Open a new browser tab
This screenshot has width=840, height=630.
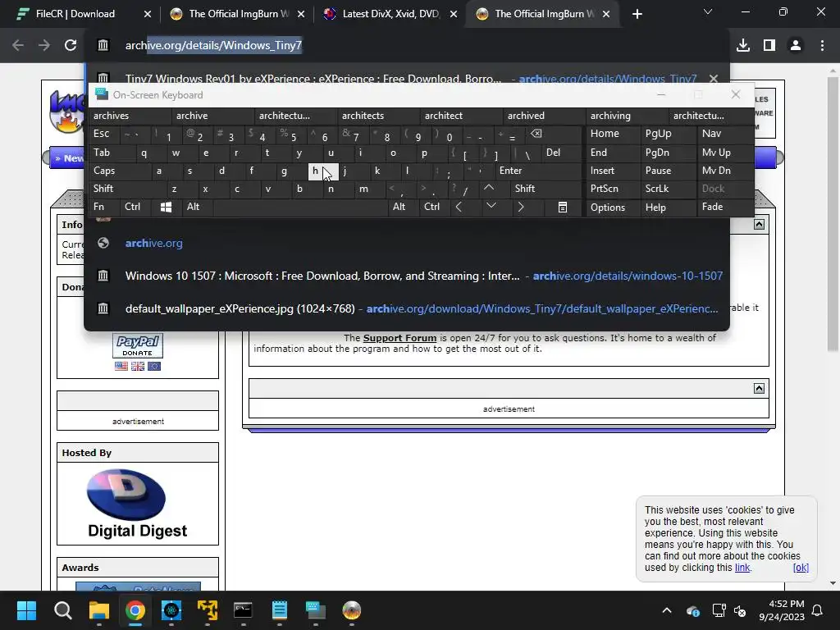(637, 14)
